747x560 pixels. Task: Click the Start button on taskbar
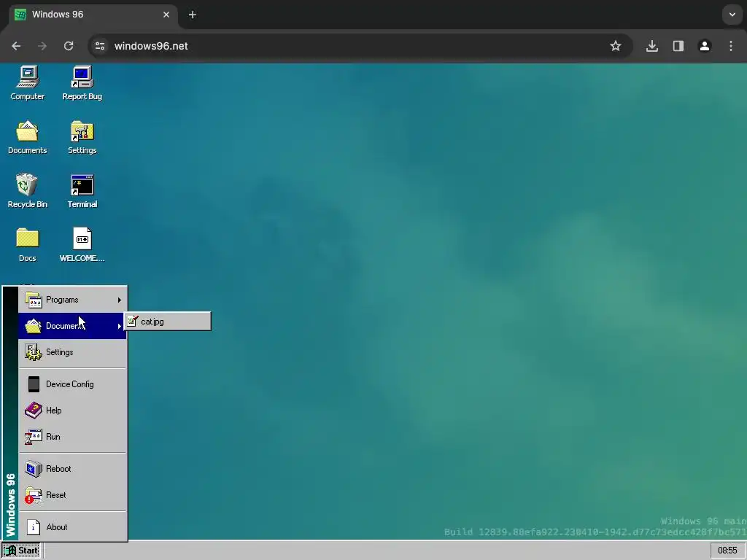pos(21,551)
